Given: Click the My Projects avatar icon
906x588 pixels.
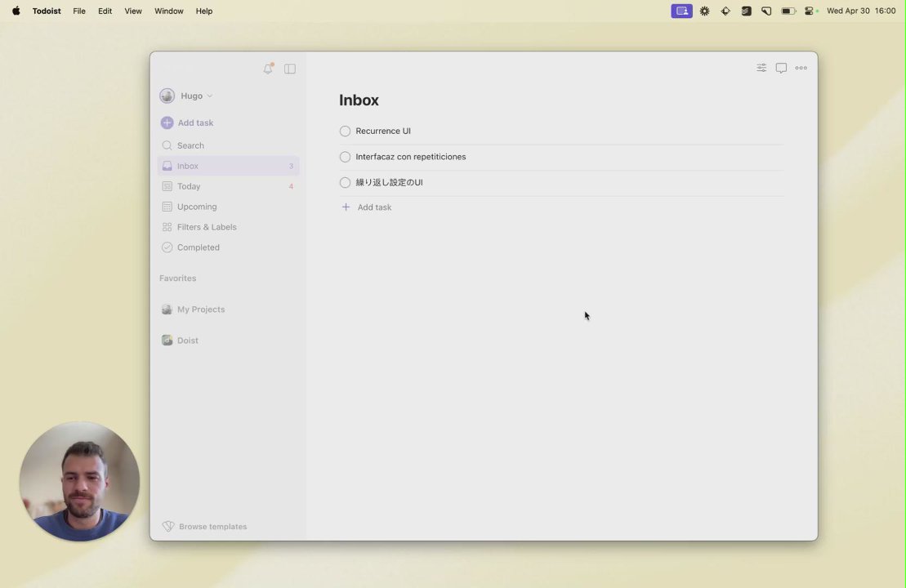Looking at the screenshot, I should click(x=167, y=310).
